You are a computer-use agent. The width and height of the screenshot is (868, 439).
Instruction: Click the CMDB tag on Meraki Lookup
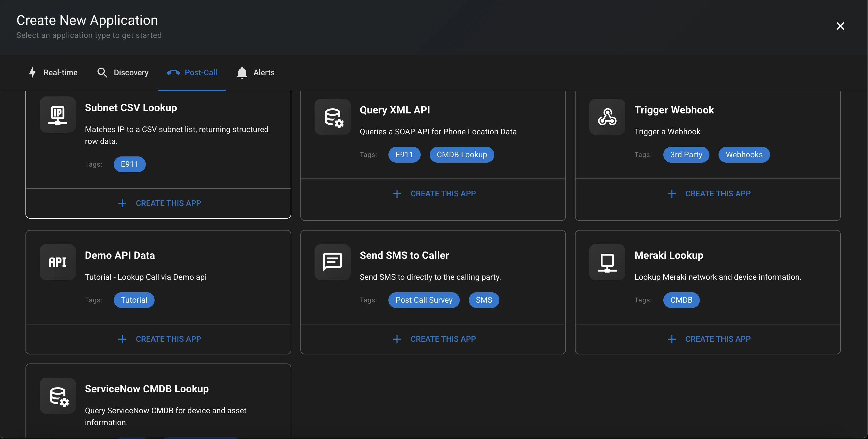coord(681,300)
